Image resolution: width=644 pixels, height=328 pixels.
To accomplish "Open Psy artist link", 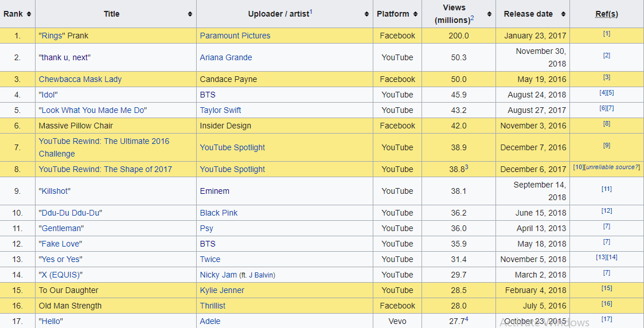I will 206,228.
